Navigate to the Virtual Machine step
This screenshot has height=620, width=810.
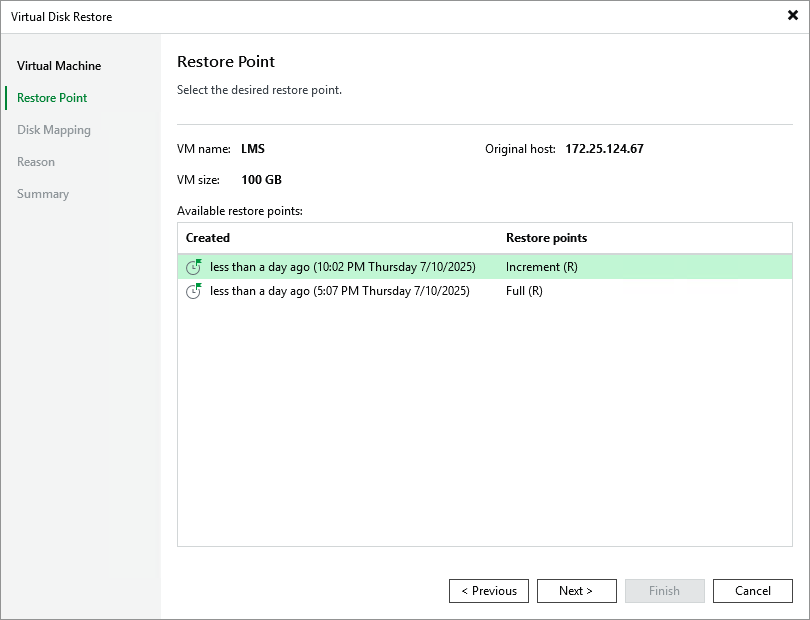pos(57,65)
